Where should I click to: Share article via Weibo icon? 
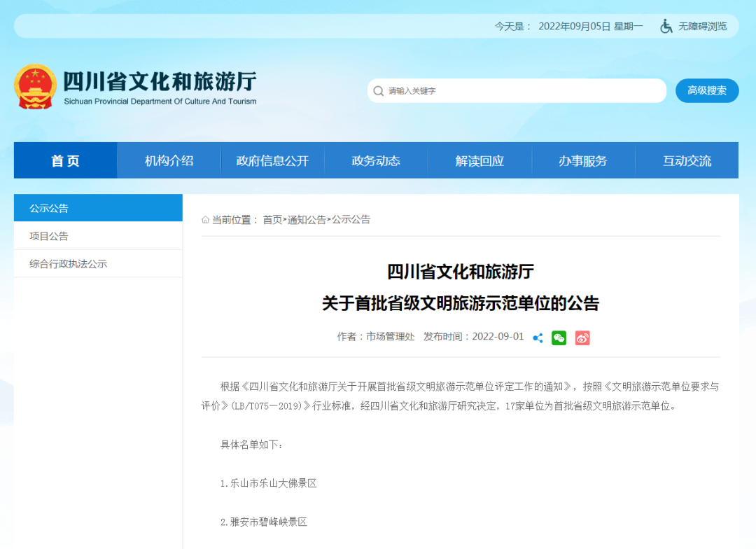point(582,338)
